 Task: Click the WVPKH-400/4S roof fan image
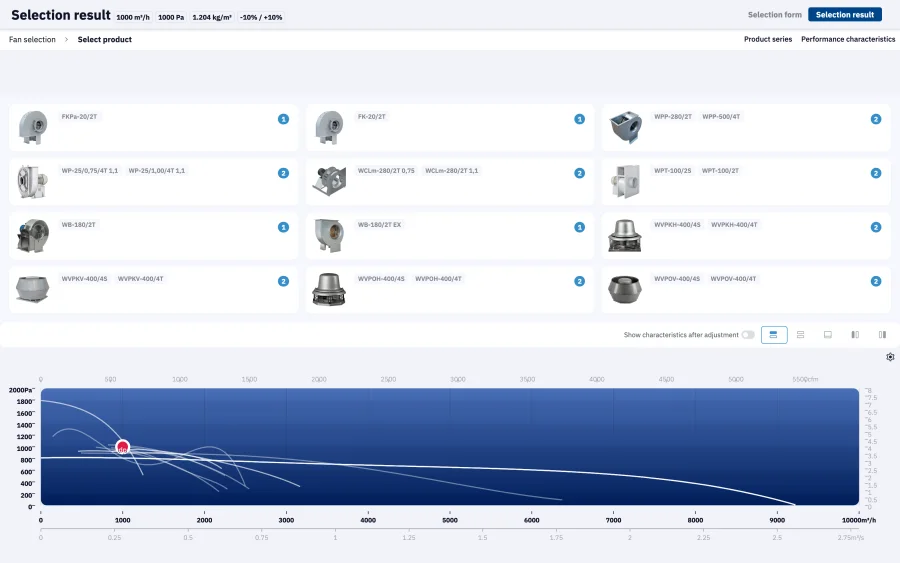625,236
